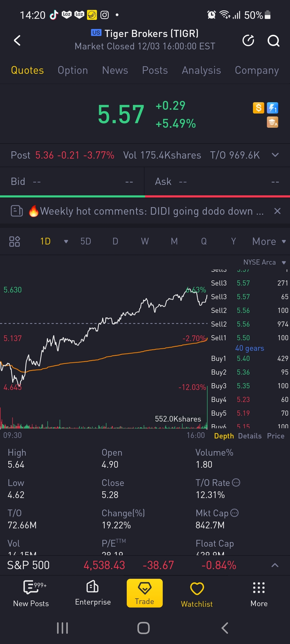Open the More timeframes dropdown

click(x=269, y=241)
